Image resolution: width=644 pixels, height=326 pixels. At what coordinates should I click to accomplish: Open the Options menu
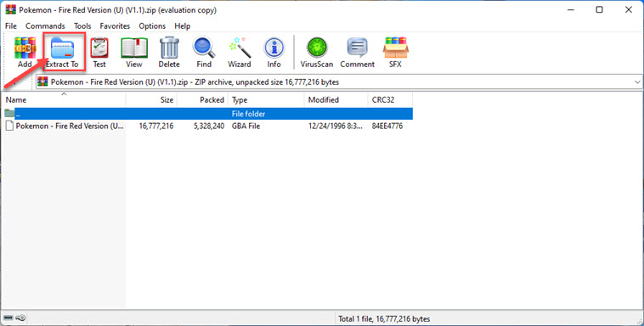point(152,25)
